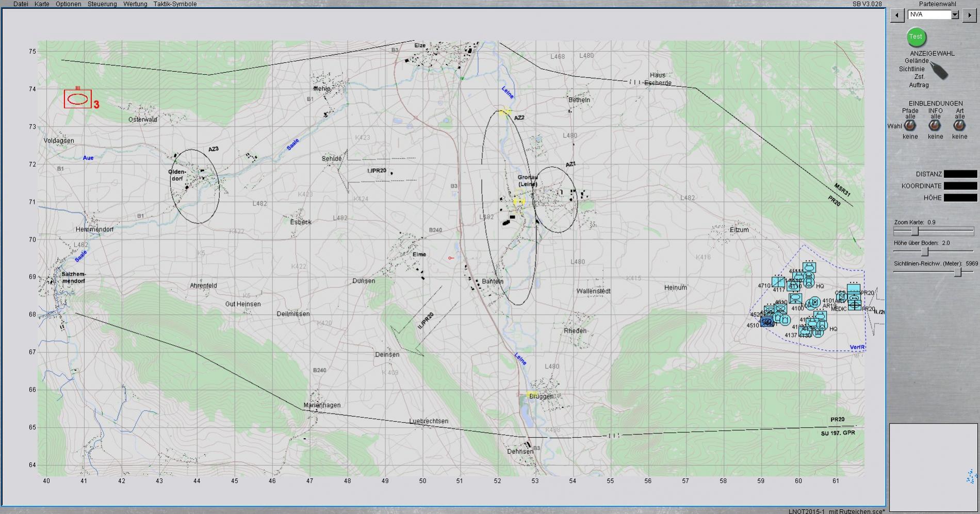Toggle the Art display switch
This screenshot has width=980, height=514.
959,125
